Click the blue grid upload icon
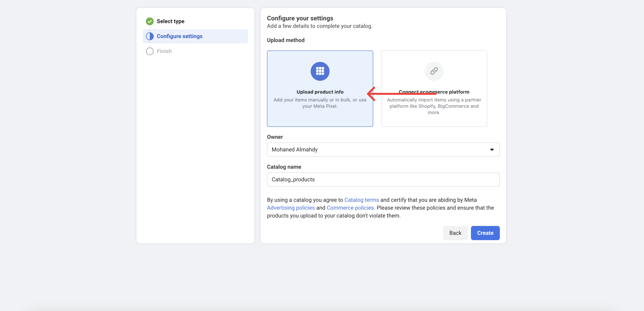644x311 pixels. point(320,71)
